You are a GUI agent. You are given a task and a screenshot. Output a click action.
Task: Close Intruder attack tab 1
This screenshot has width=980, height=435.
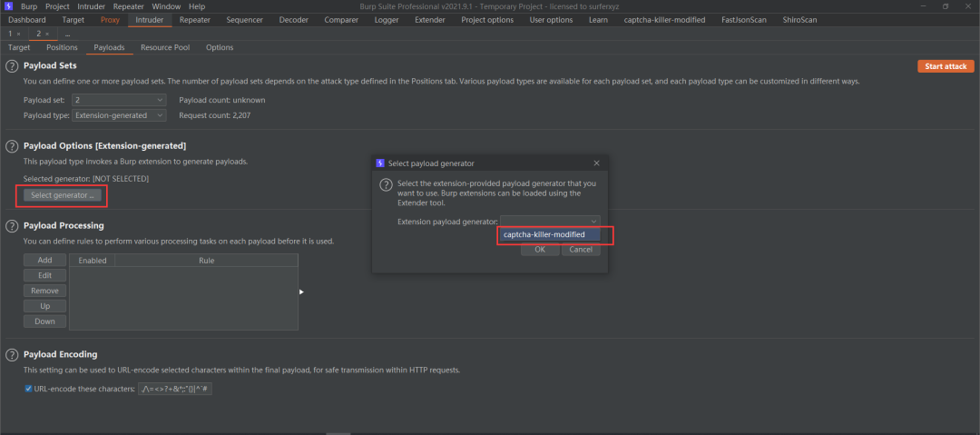19,34
